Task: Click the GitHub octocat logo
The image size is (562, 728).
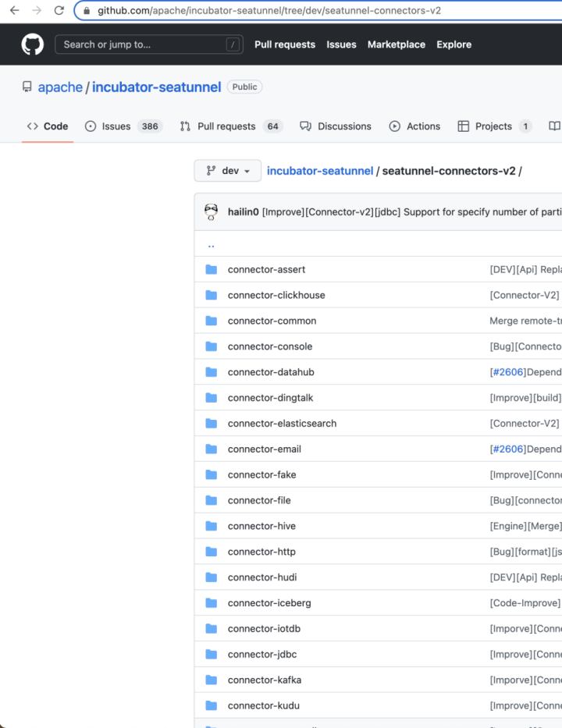Action: pos(33,44)
